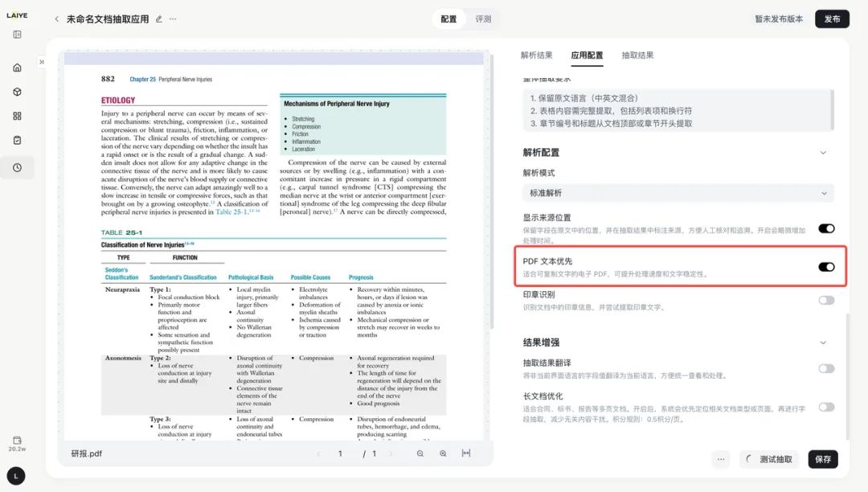Click the clock history icon in the sidebar
This screenshot has width=868, height=492.
pos(17,168)
